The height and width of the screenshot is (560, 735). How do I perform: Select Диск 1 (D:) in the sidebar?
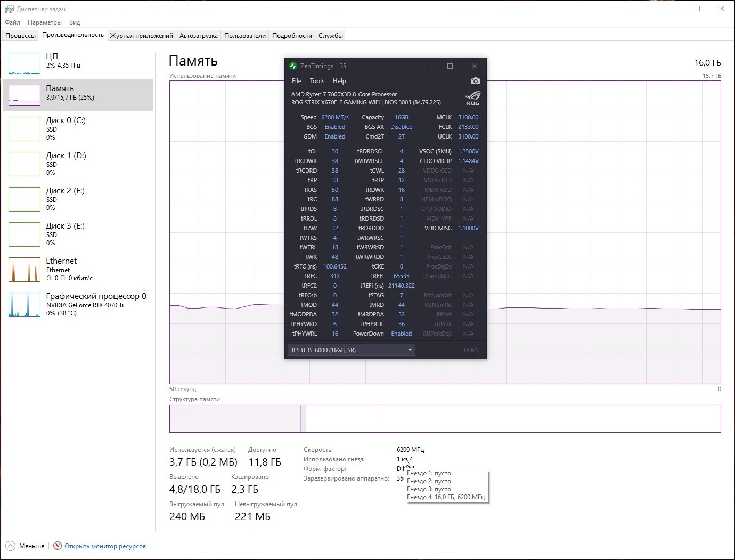[x=78, y=164]
